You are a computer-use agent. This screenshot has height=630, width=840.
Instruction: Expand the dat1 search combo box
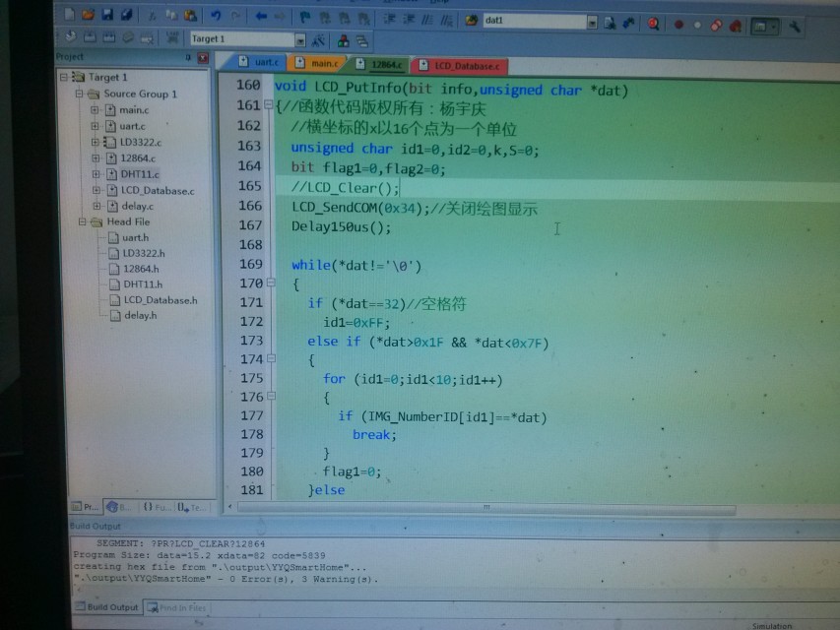coord(592,22)
